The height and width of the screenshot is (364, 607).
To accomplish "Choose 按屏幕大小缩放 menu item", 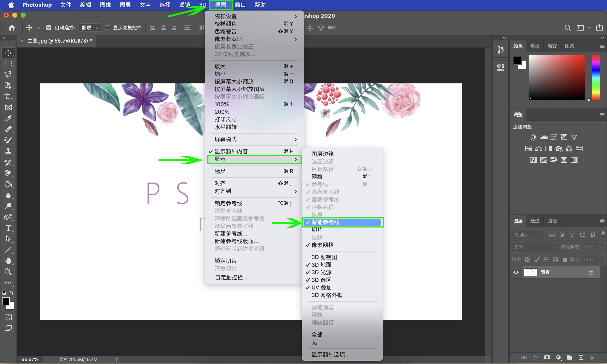I will click(254, 82).
